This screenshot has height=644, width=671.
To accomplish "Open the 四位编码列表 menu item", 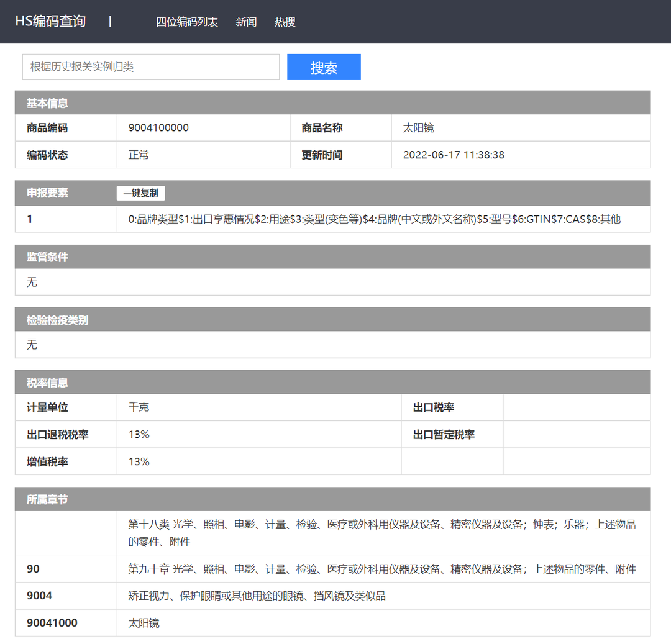I will tap(188, 22).
